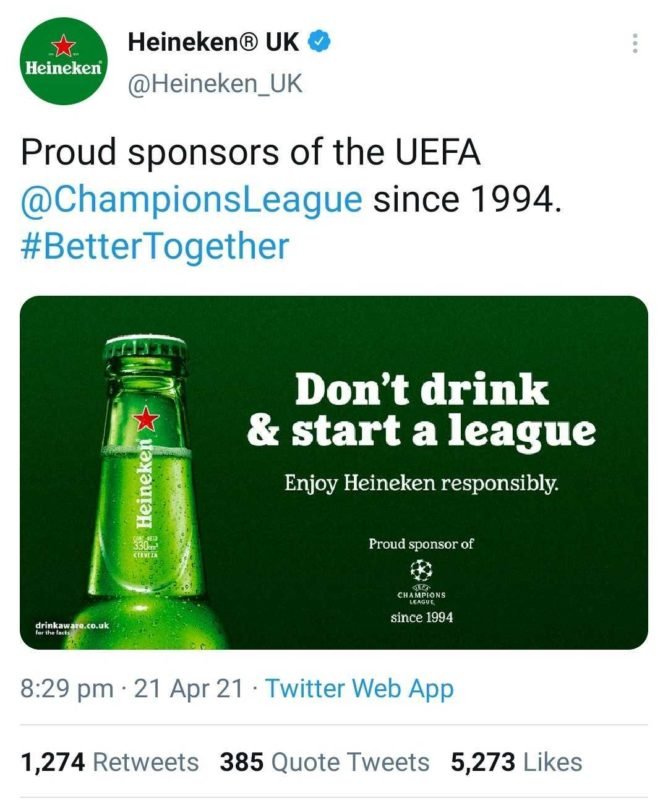Click the Twitter Web App source link

359,688
